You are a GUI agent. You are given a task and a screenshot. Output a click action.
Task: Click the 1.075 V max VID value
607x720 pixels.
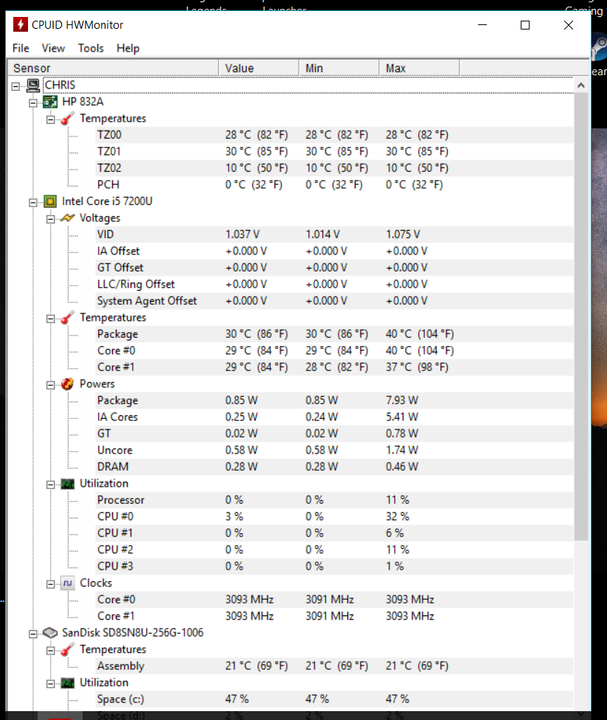[403, 235]
